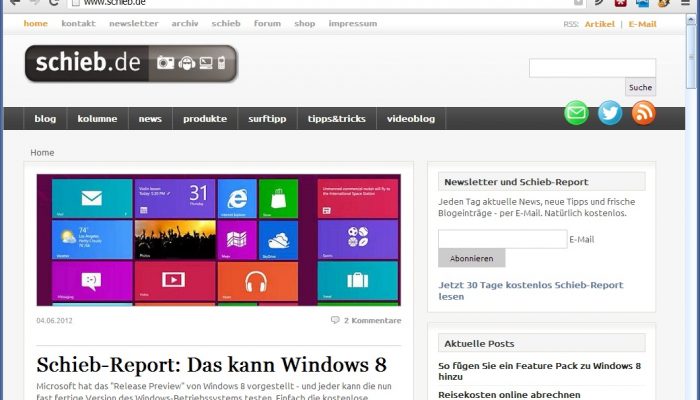700x400 pixels.
Task: Open the forum menu item
Action: (x=267, y=24)
